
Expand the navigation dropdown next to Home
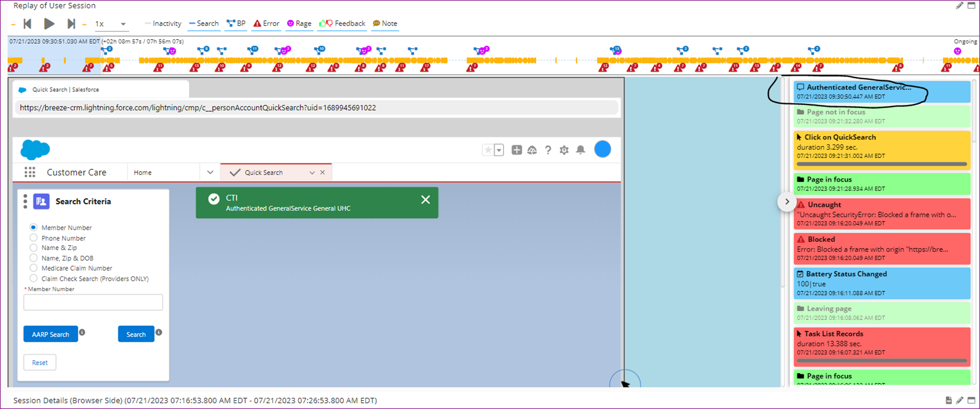tap(210, 172)
